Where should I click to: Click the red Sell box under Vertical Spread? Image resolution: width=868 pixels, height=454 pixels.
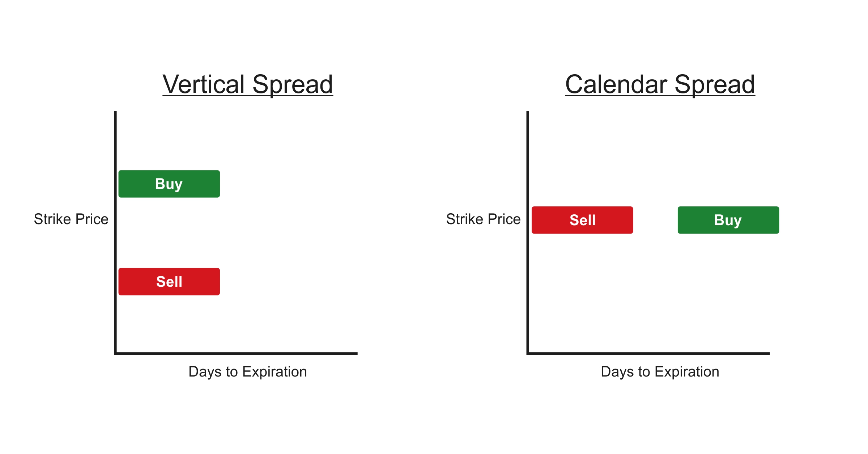click(x=169, y=282)
